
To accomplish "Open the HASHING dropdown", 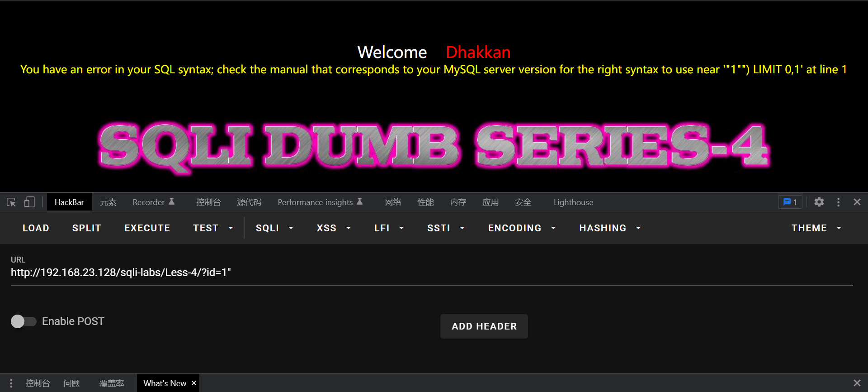I will tap(610, 228).
